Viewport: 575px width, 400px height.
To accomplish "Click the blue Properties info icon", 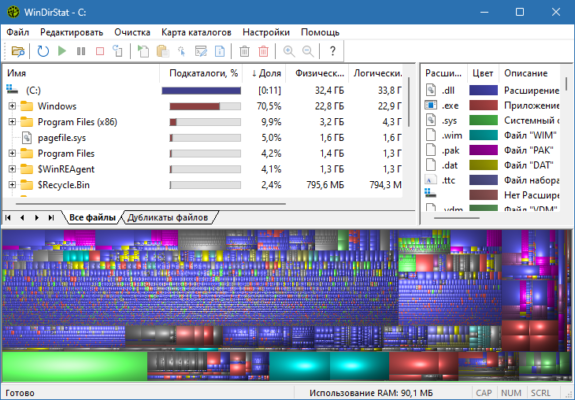I will pyautogui.click(x=220, y=51).
